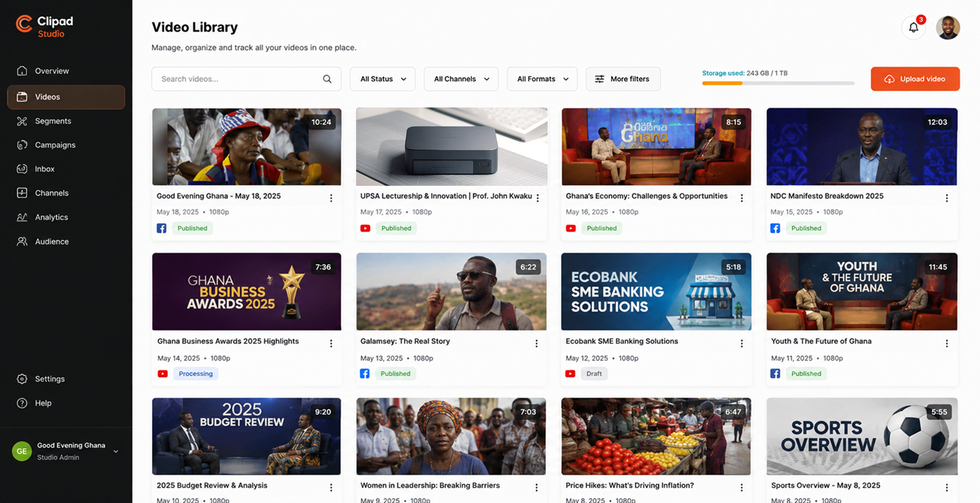
Task: Open 2025 Budget Review thumbnail
Action: [x=246, y=436]
